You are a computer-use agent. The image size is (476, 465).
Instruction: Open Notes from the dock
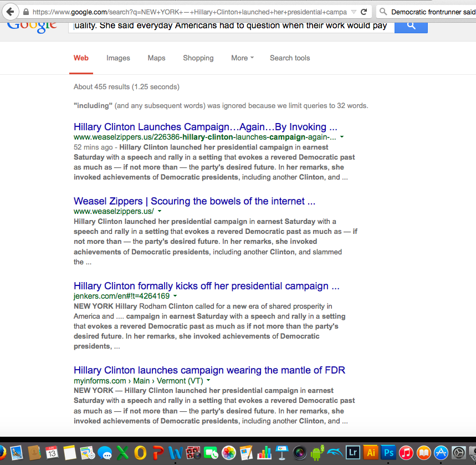[x=69, y=453]
